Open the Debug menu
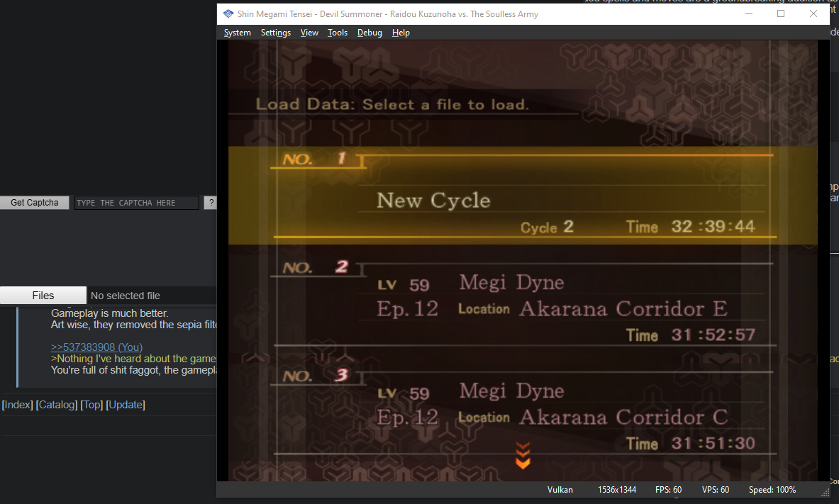The image size is (839, 504). 370,33
